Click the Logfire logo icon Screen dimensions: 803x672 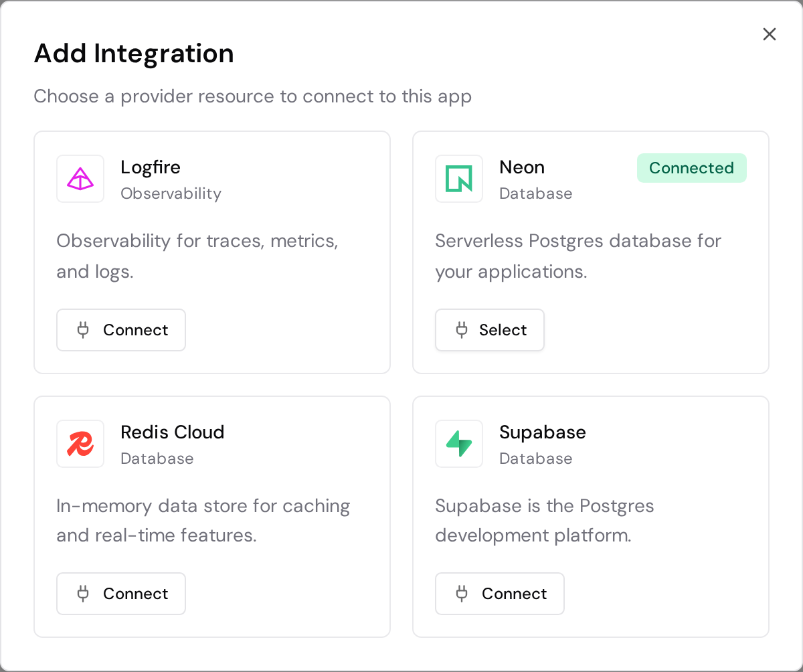click(x=80, y=179)
